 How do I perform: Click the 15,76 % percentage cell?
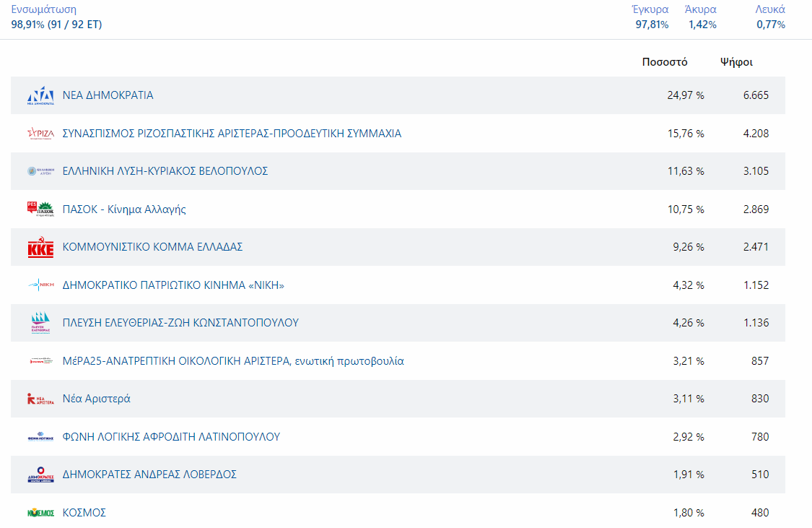[x=686, y=134]
